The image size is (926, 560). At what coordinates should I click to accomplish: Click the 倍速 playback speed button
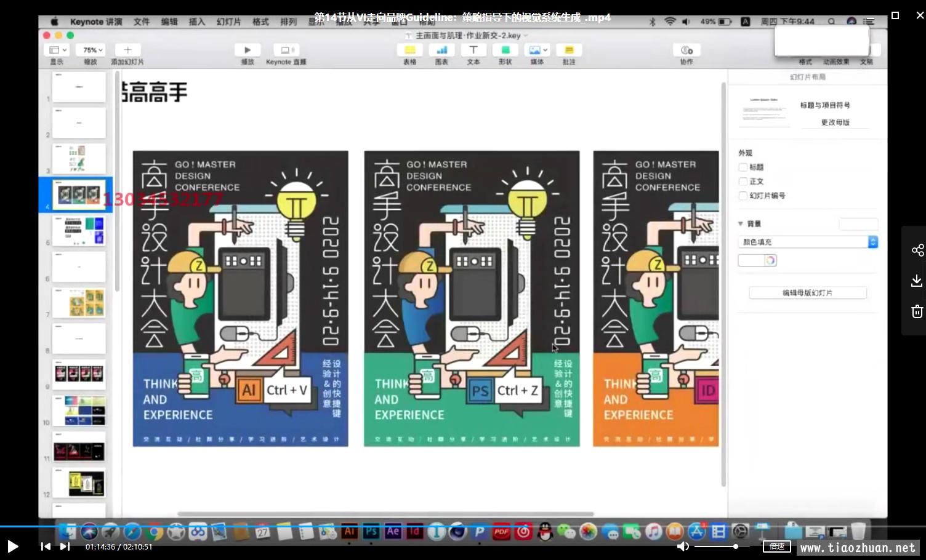pos(777,546)
